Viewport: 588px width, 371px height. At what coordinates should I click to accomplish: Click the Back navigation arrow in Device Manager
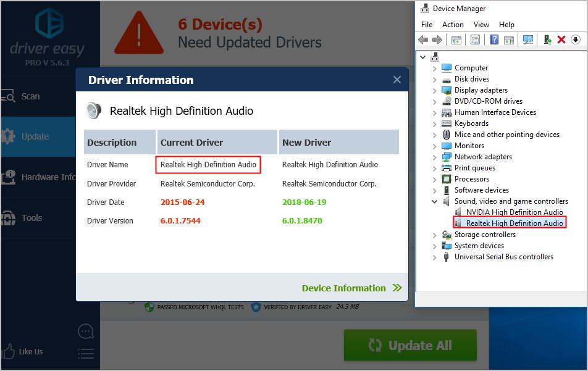424,40
